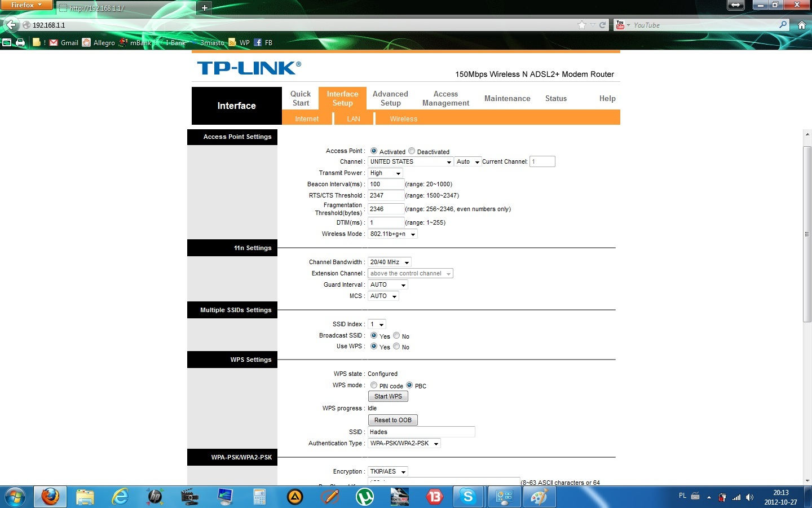Click the Beacon Interval input field

(386, 184)
